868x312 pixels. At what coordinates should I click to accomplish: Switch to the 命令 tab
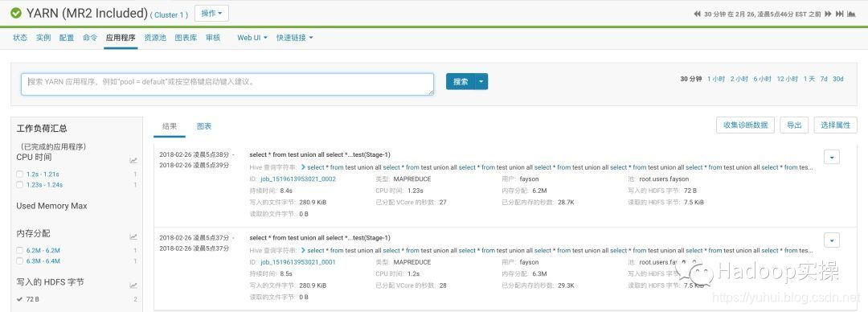(x=90, y=38)
